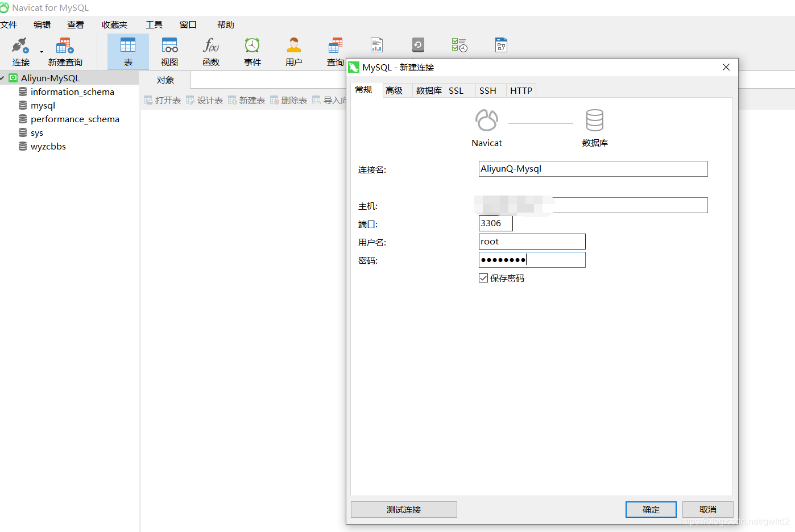
Task: Open the 收藏夹 menu
Action: tap(114, 24)
